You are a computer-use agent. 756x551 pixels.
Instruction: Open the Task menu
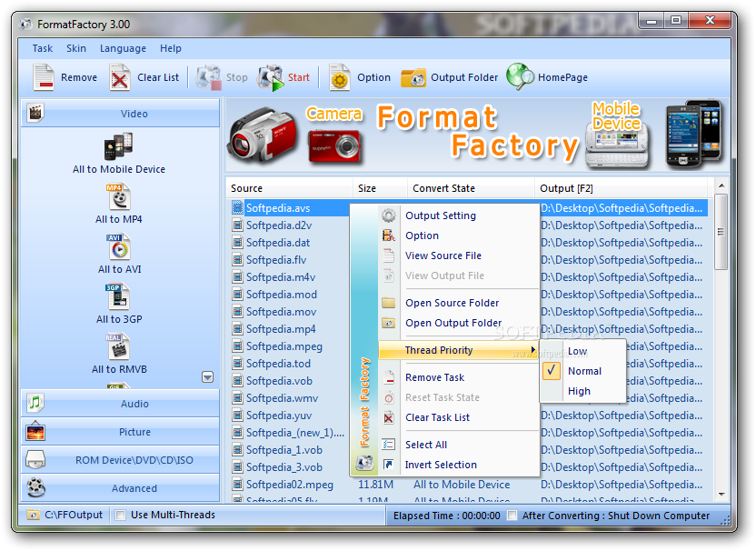[43, 48]
